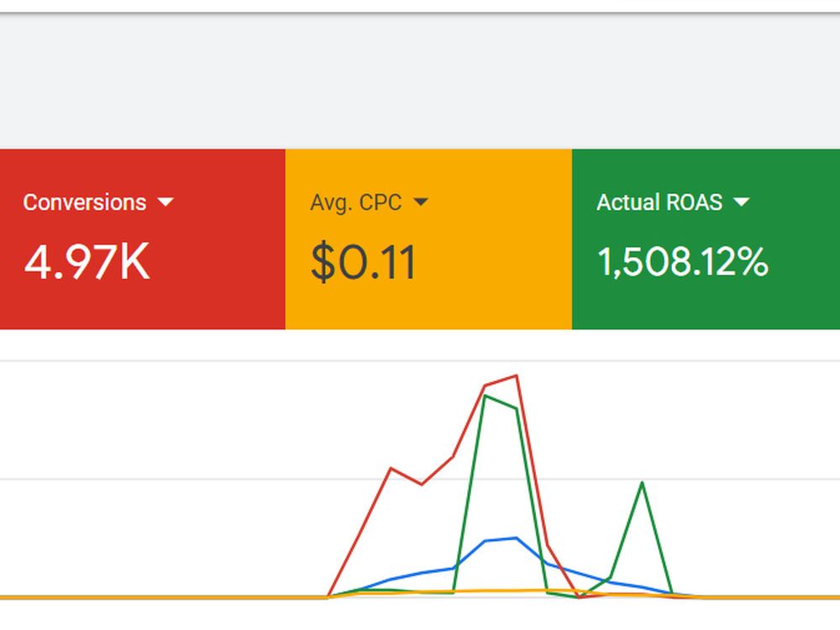Toggle the green Actual ROAS scorecard empty area
The image size is (840, 630).
tap(793, 300)
